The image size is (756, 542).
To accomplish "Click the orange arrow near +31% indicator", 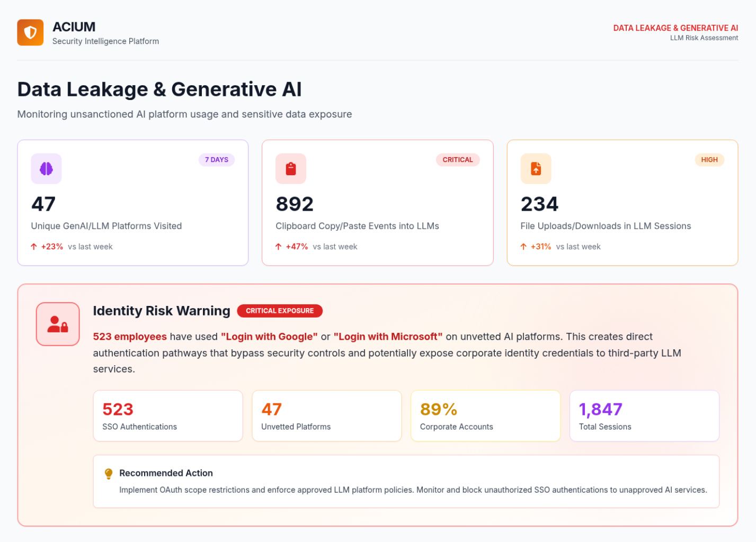I will [x=523, y=246].
